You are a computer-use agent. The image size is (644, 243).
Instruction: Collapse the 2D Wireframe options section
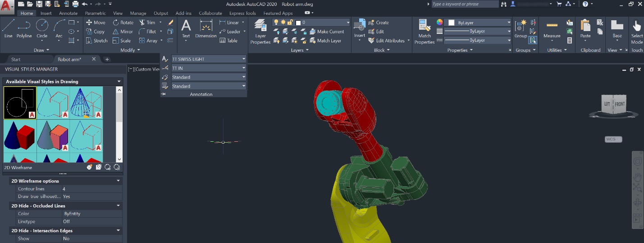click(119, 181)
